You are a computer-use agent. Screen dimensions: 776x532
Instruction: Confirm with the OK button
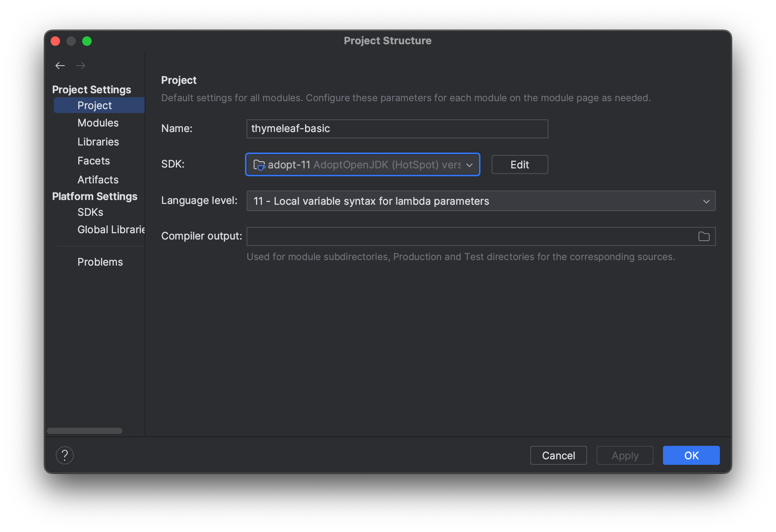pos(691,455)
